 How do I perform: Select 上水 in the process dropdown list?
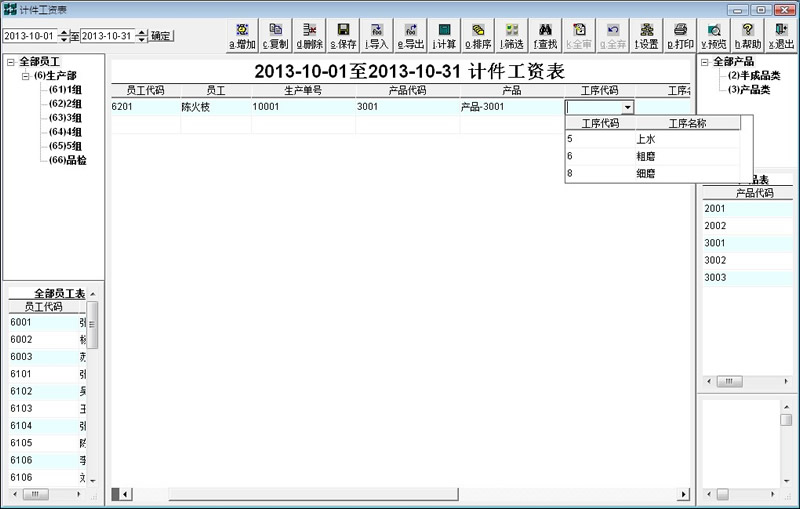(x=645, y=139)
